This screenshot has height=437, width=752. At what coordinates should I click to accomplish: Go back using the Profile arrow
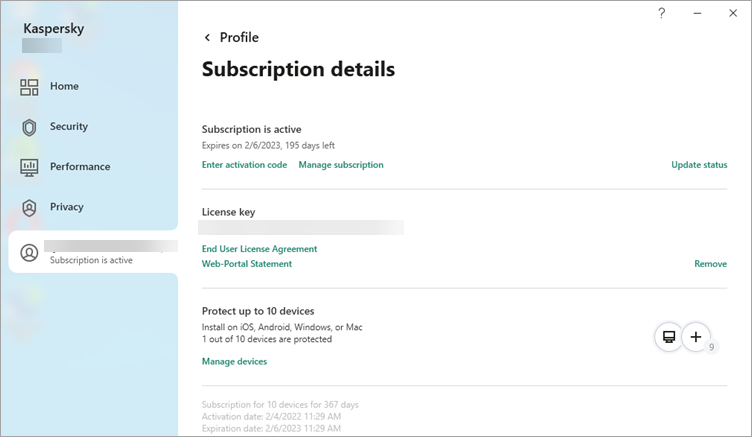208,38
